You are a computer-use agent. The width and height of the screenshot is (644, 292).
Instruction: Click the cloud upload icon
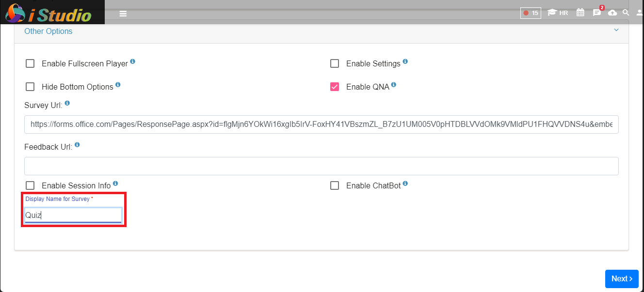pyautogui.click(x=612, y=13)
